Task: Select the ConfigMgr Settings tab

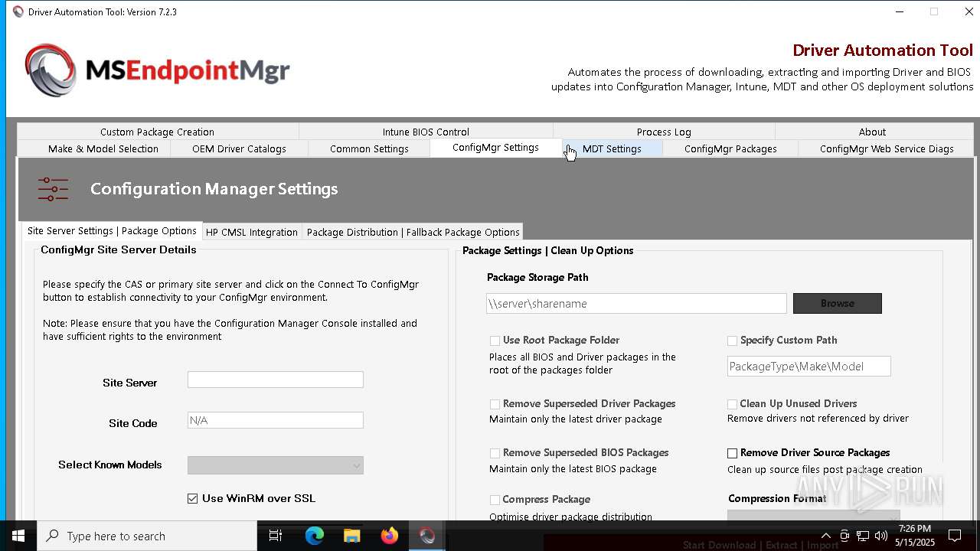Action: tap(495, 148)
